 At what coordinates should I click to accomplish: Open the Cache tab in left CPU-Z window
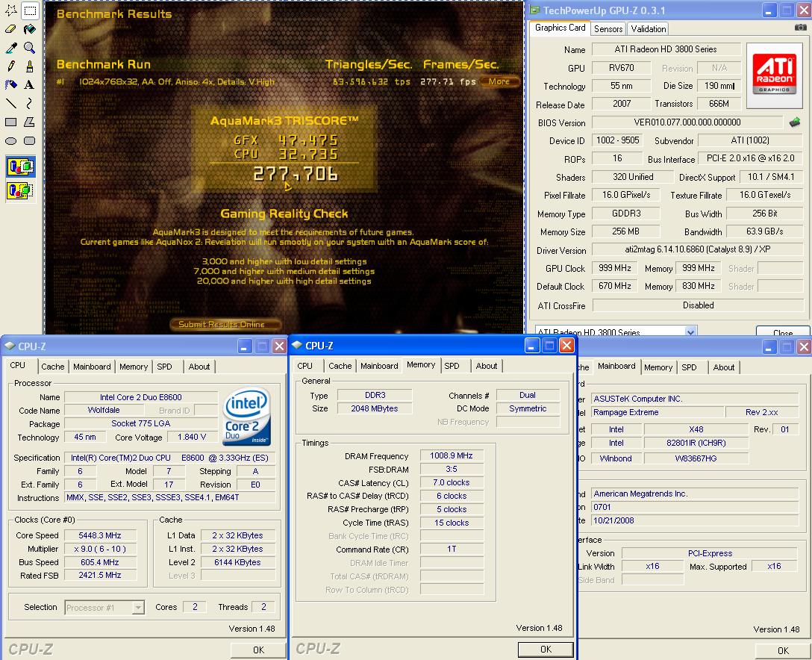tap(53, 367)
